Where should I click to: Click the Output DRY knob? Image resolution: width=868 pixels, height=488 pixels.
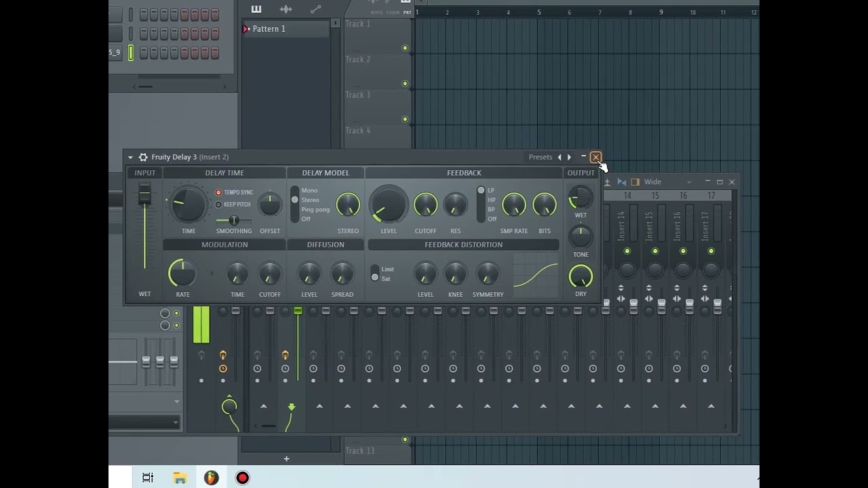pos(580,277)
